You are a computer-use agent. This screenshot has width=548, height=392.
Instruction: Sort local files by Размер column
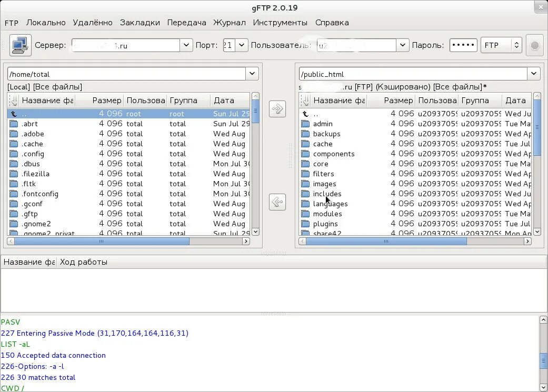(x=99, y=100)
